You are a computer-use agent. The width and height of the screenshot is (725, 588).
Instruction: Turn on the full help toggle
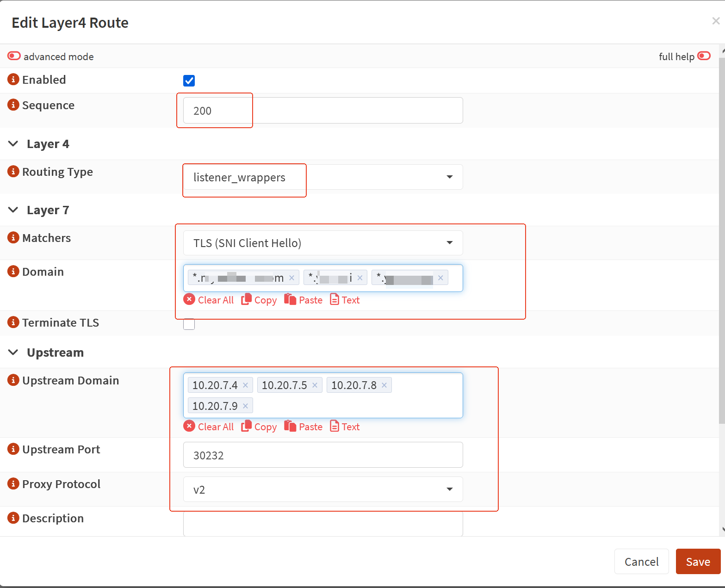[704, 56]
